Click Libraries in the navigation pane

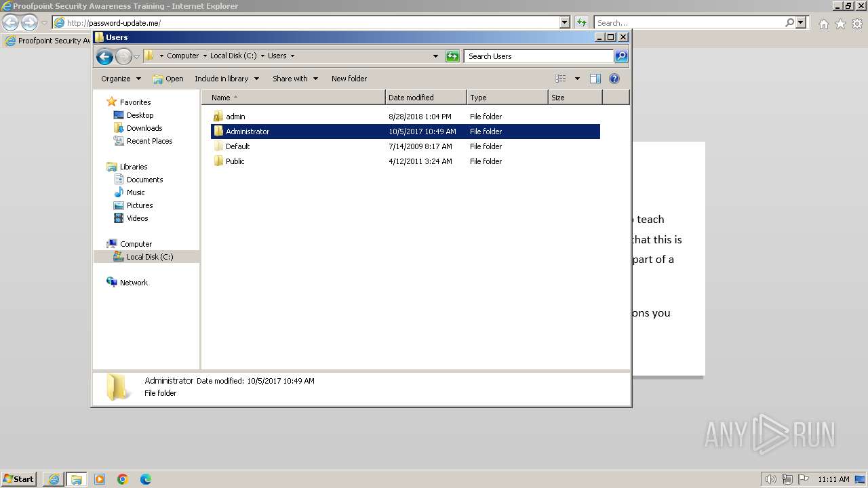coord(134,167)
